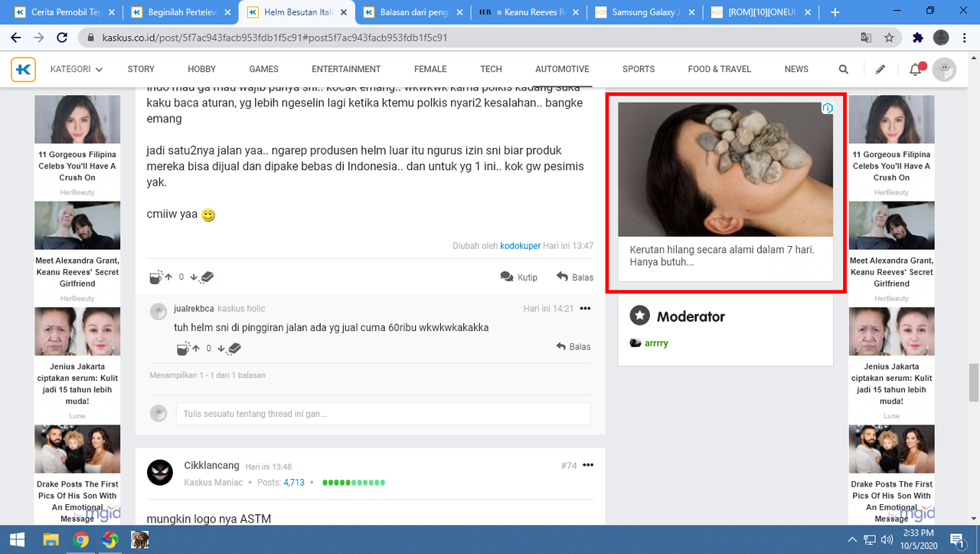Viewport: 980px width, 554px height.
Task: Open the kodokuper profile link
Action: 520,246
